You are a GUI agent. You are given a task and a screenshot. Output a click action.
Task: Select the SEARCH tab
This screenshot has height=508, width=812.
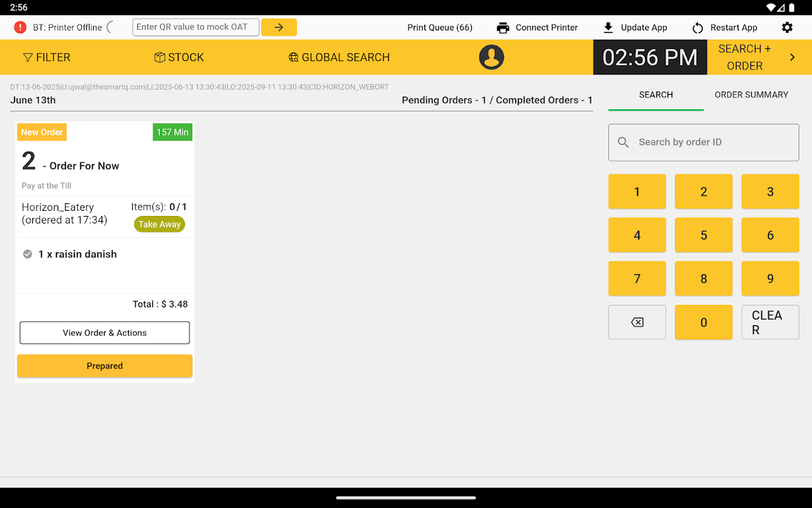[656, 95]
